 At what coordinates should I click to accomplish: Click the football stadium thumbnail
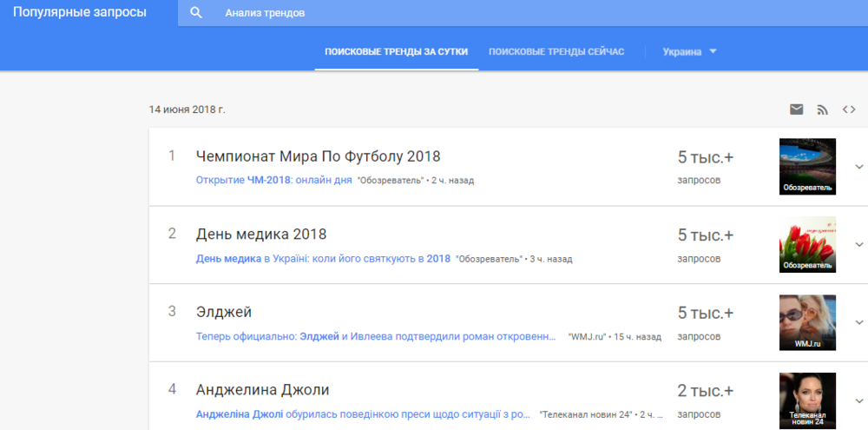tap(807, 166)
